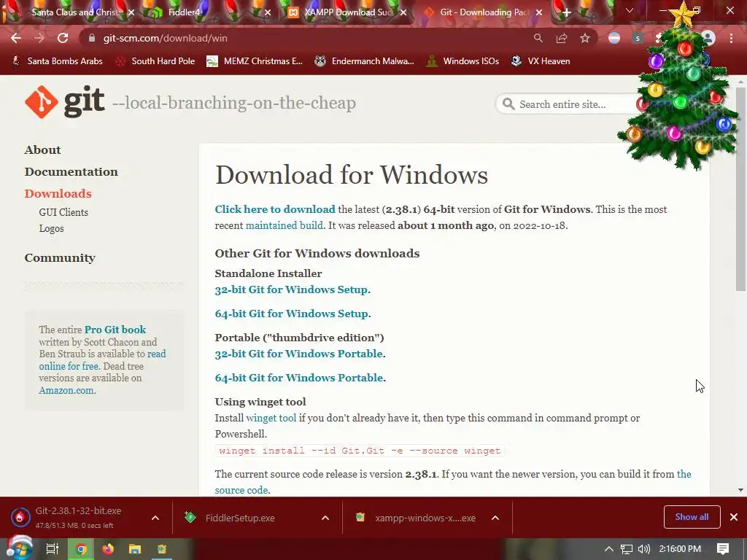The height and width of the screenshot is (560, 747).
Task: Expand options for FiddlerSetup.exe download
Action: pyautogui.click(x=325, y=518)
